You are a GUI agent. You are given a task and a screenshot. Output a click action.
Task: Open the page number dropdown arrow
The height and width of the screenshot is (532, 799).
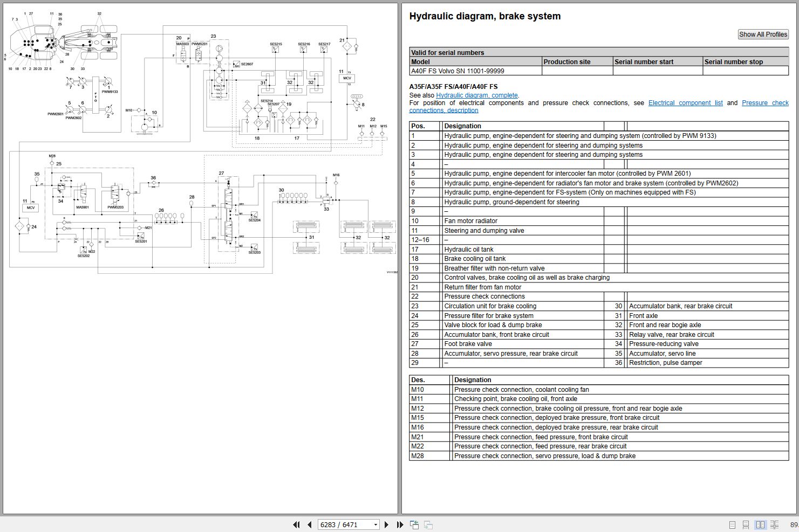(375, 524)
